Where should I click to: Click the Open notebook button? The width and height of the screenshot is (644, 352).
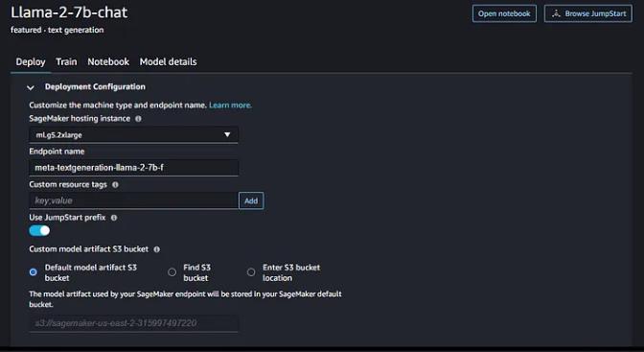[504, 13]
